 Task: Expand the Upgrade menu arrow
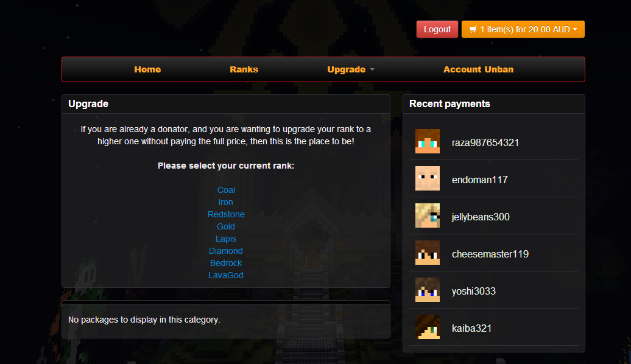(372, 69)
